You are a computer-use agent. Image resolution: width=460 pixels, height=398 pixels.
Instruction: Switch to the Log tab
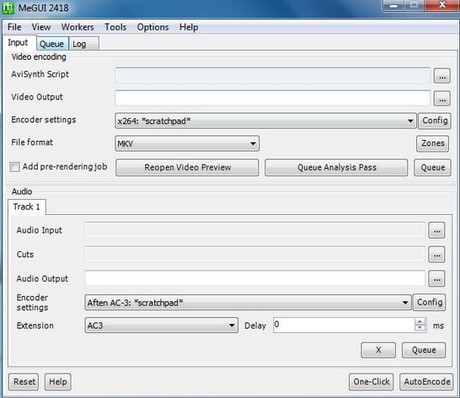tap(83, 44)
